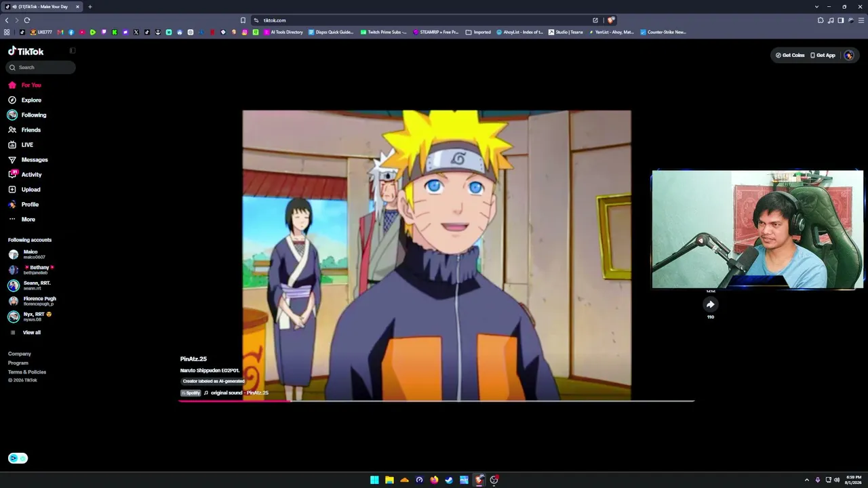Click the floating toggle icon at bottom left

point(18,458)
